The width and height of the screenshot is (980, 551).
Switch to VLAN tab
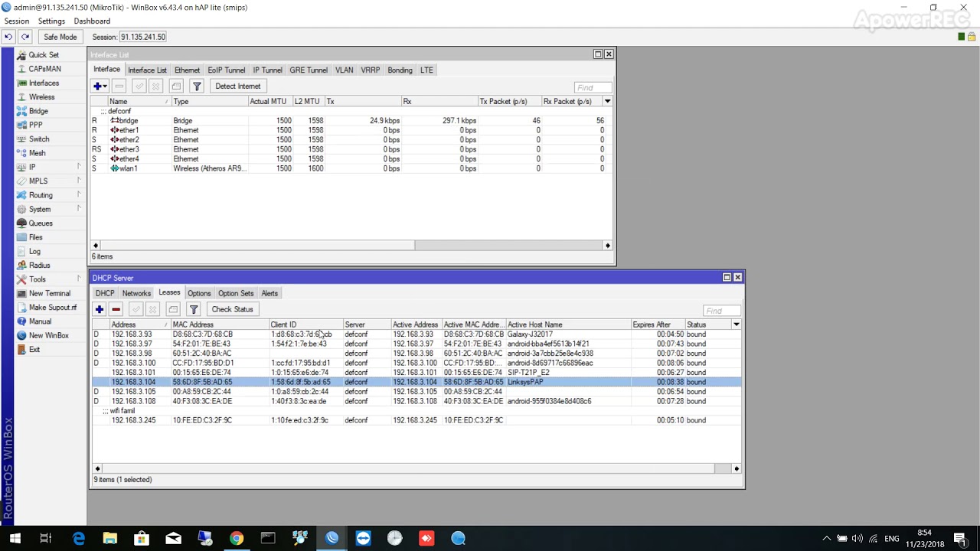coord(344,70)
